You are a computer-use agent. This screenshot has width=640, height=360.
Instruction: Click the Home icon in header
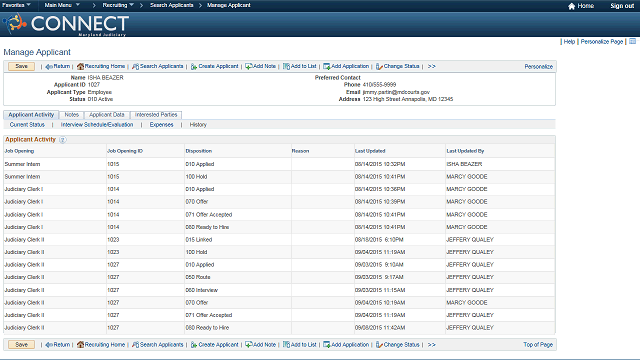pos(571,6)
